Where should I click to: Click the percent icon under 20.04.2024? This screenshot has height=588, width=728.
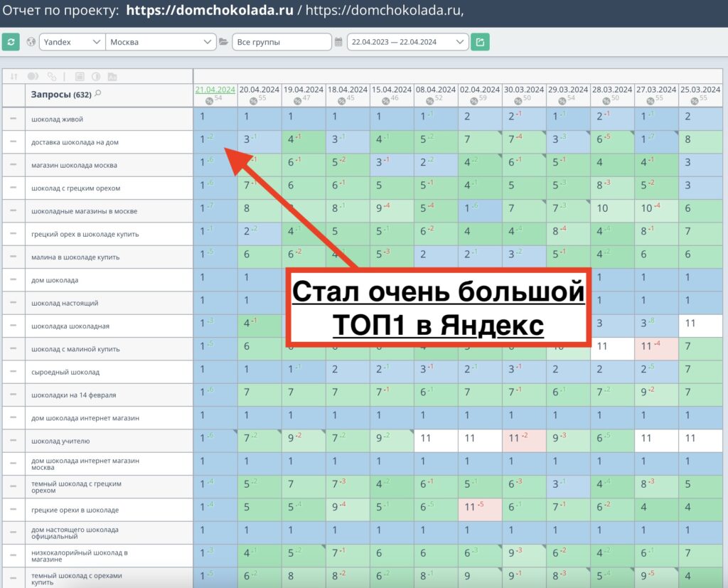254,101
